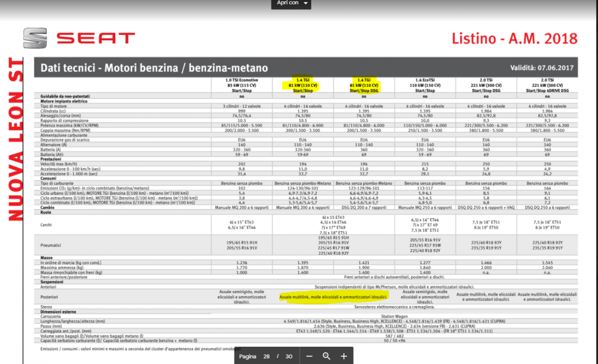Click the total page count 30
The height and width of the screenshot is (364, 598).
(289, 357)
